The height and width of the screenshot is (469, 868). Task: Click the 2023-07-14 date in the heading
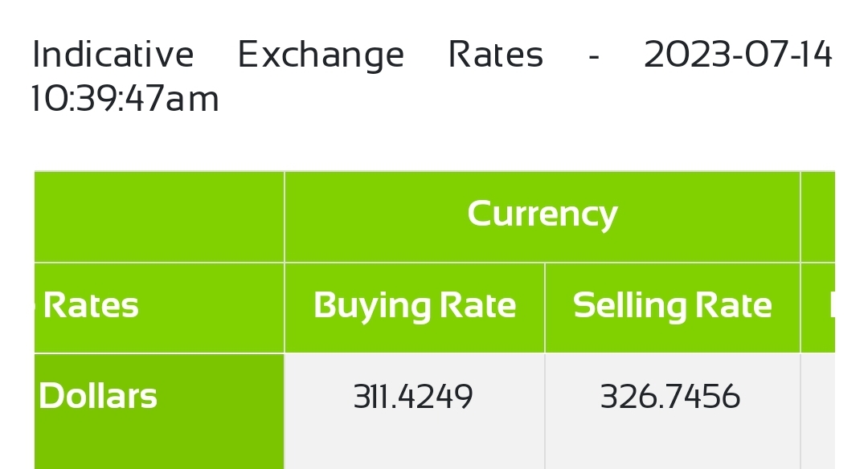click(x=739, y=54)
